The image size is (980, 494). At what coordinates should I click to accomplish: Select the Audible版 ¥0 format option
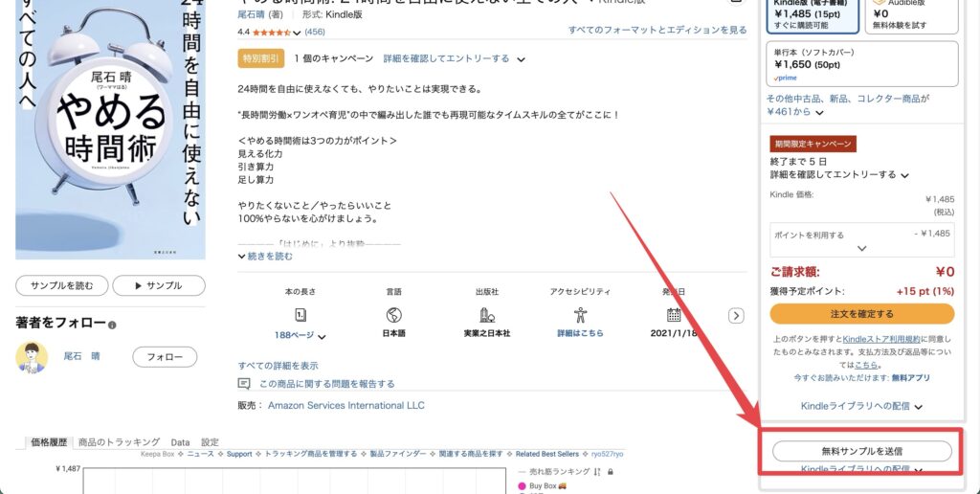pyautogui.click(x=912, y=13)
